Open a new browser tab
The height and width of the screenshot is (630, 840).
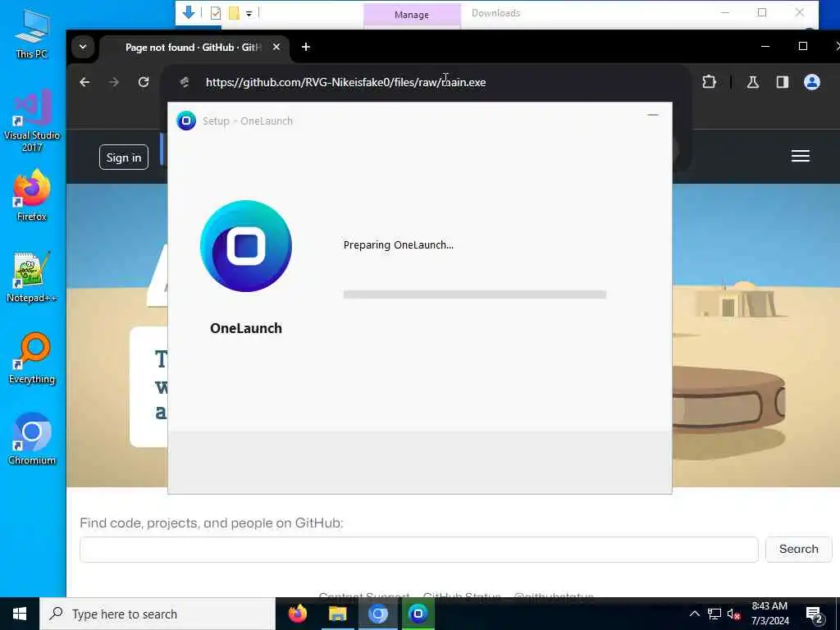(x=305, y=47)
